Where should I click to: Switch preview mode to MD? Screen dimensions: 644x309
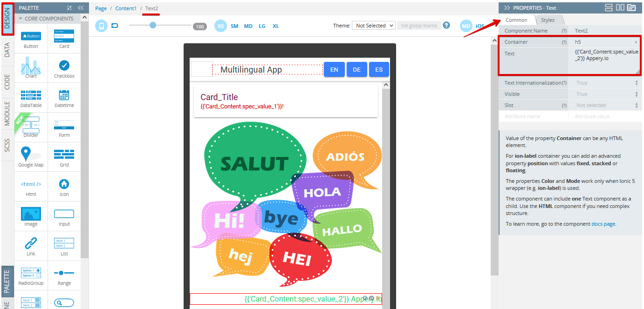coord(466,26)
